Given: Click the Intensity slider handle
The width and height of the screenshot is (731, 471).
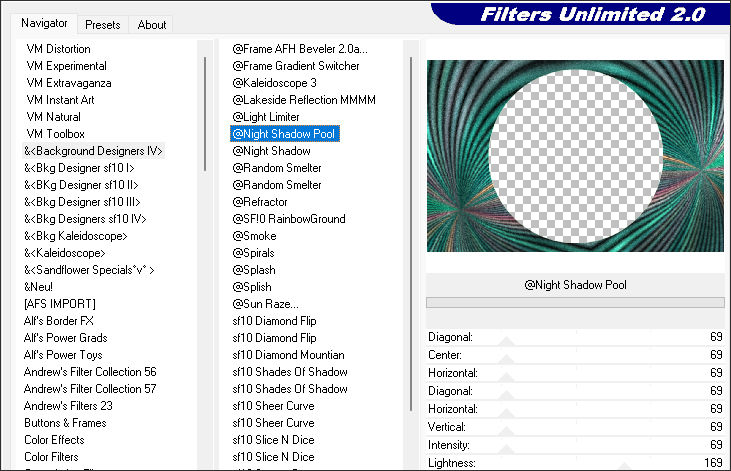Looking at the screenshot, I should point(506,450).
